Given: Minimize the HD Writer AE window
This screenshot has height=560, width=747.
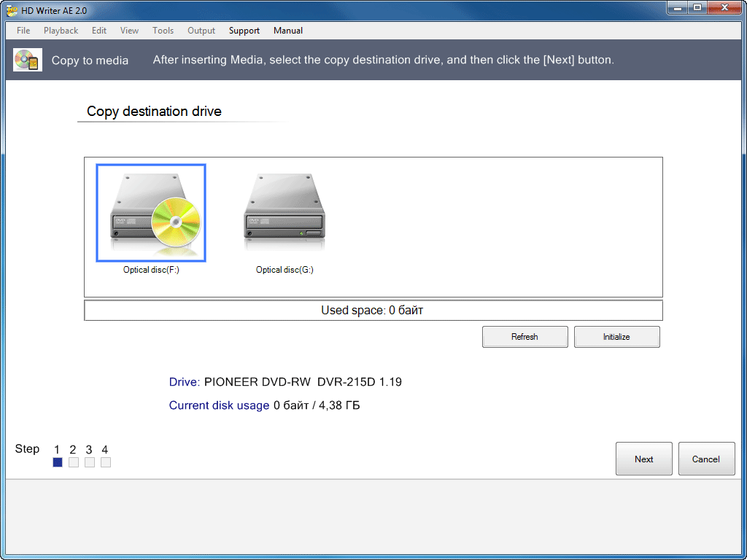Looking at the screenshot, I should 678,8.
